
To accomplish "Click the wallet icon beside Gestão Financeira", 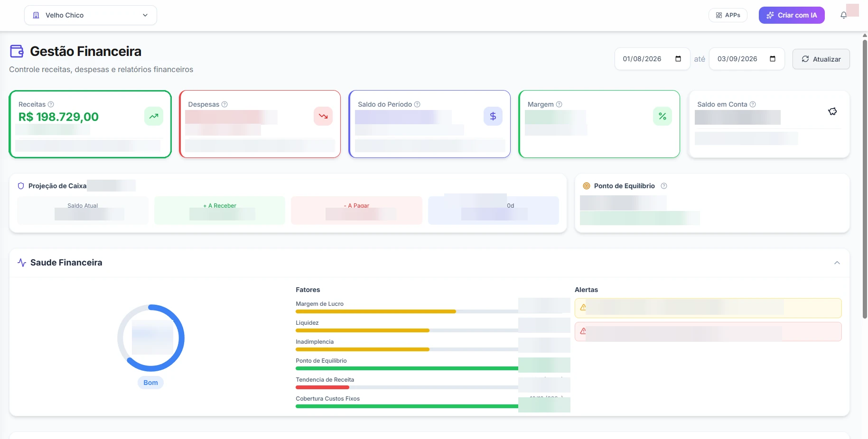I will (x=17, y=51).
